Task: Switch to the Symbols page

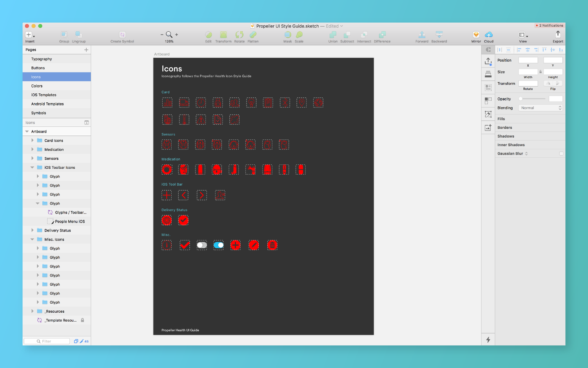Action: click(57, 113)
